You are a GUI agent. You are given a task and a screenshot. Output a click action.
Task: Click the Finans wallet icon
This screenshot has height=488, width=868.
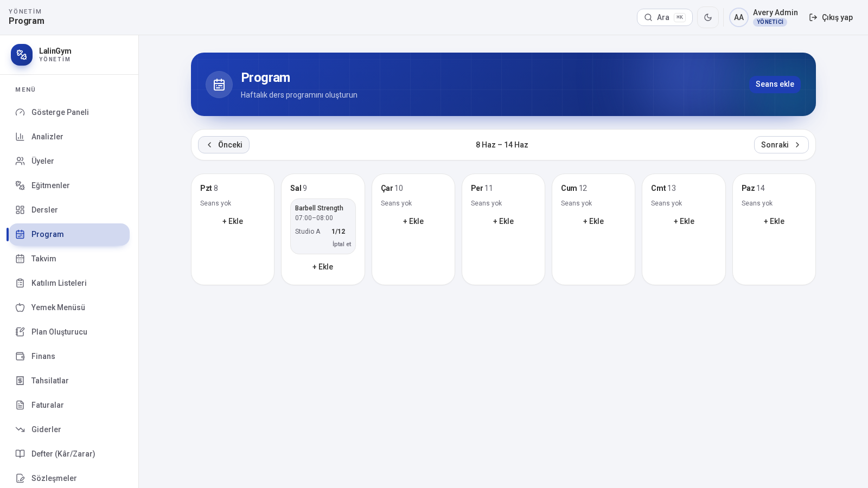pyautogui.click(x=20, y=356)
